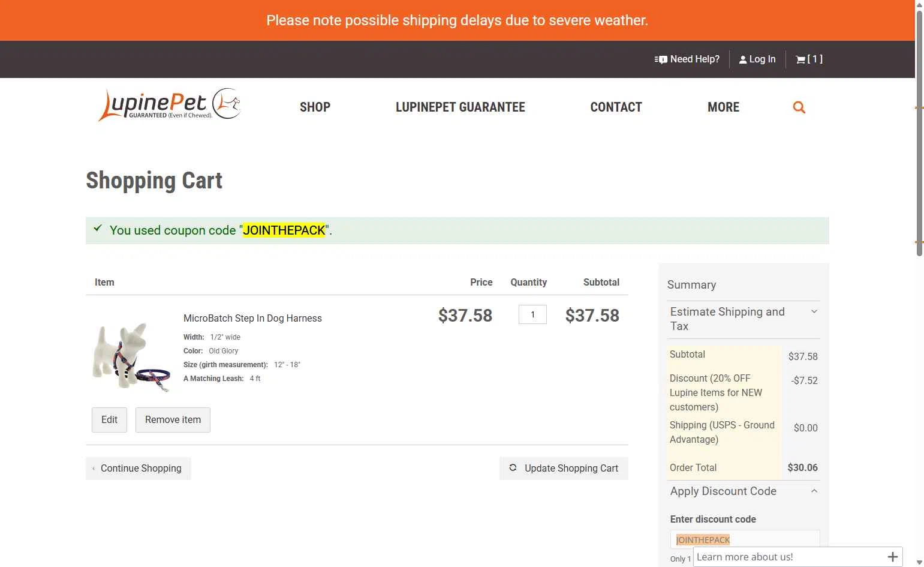Open the Log In link
The height and width of the screenshot is (567, 924).
[x=757, y=59]
